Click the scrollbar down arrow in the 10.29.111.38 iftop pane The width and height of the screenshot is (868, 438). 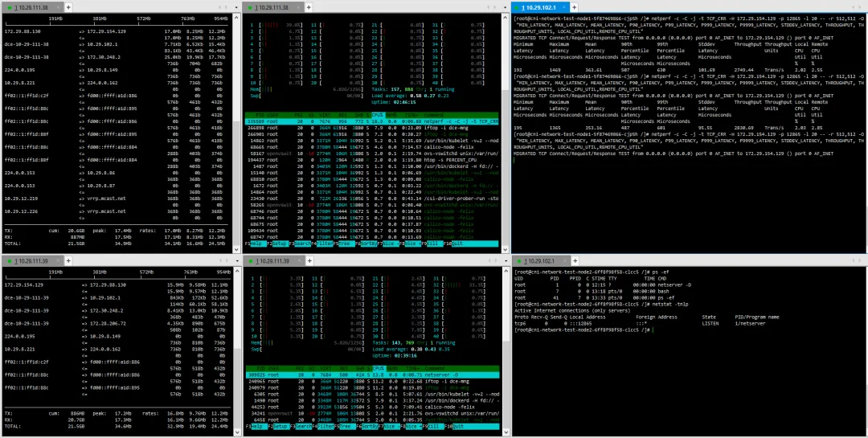(x=235, y=250)
